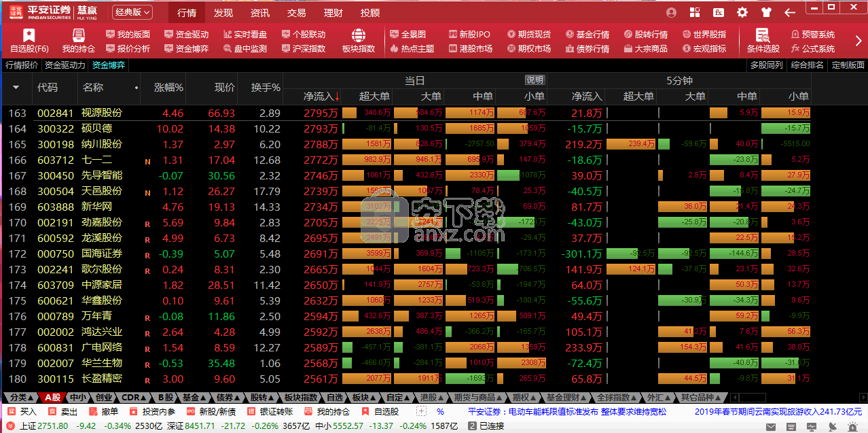The width and height of the screenshot is (868, 433).
Task: Click the 上证 2751.80 index in status bar
Action: pos(43,426)
